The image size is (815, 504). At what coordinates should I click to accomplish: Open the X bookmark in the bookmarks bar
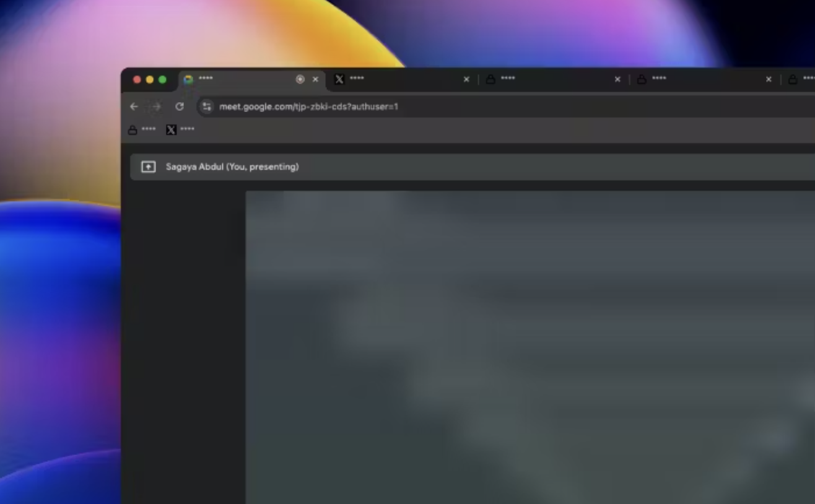[180, 129]
